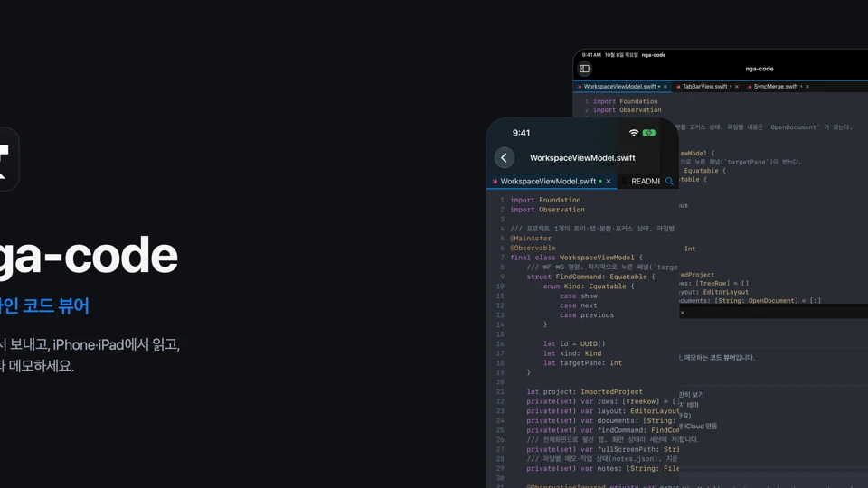Open the search magnifier on iPhone tab bar
Screen dimensions: 868x488
tap(669, 181)
